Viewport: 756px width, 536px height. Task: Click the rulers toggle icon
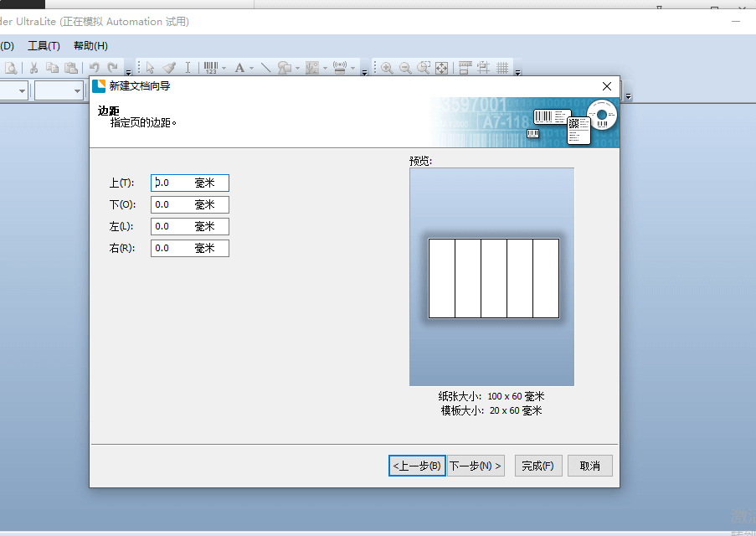465,68
